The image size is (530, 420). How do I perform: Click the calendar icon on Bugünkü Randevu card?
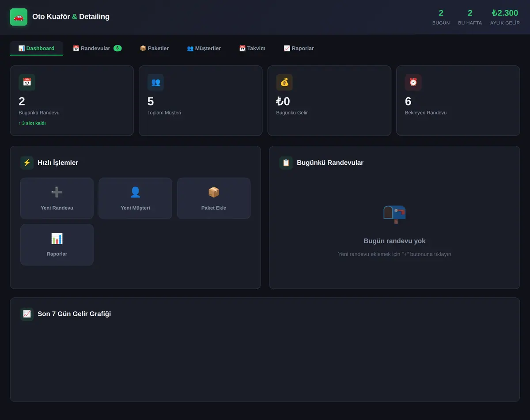27,82
